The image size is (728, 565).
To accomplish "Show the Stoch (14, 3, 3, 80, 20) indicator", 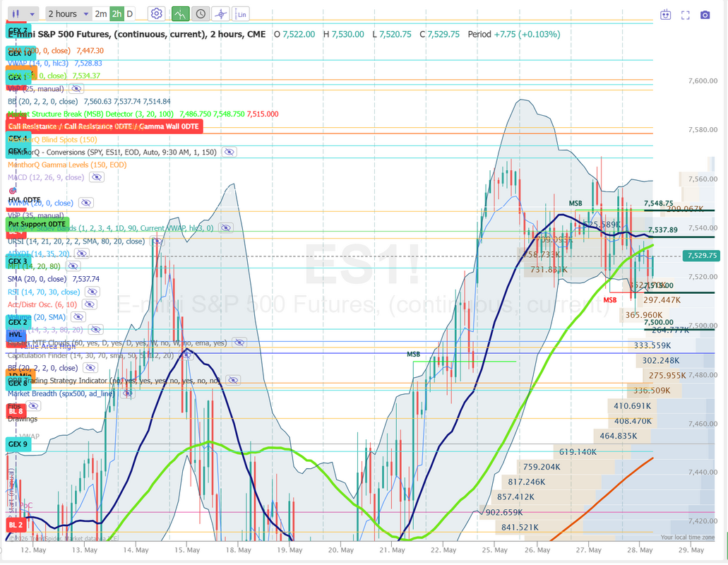I will 95,330.
